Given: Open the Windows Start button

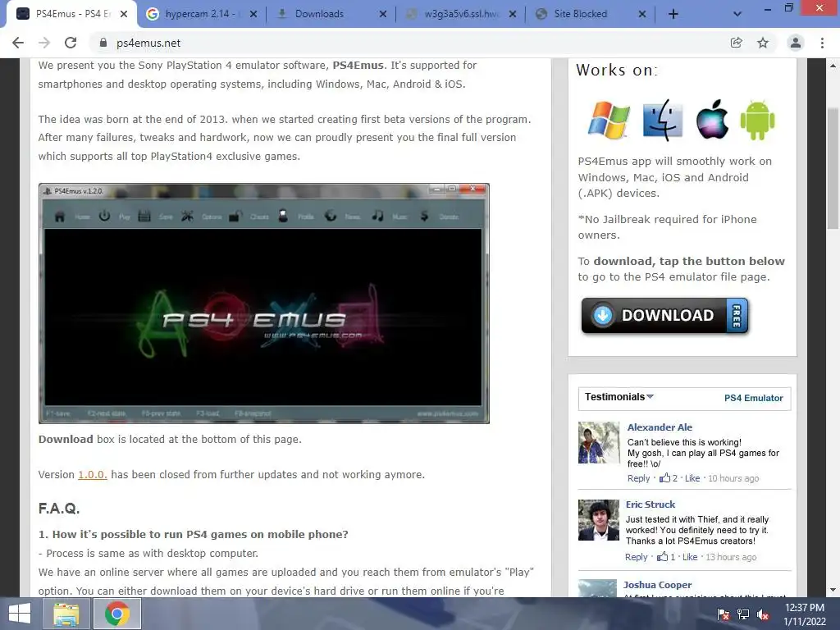Looking at the screenshot, I should [20, 614].
